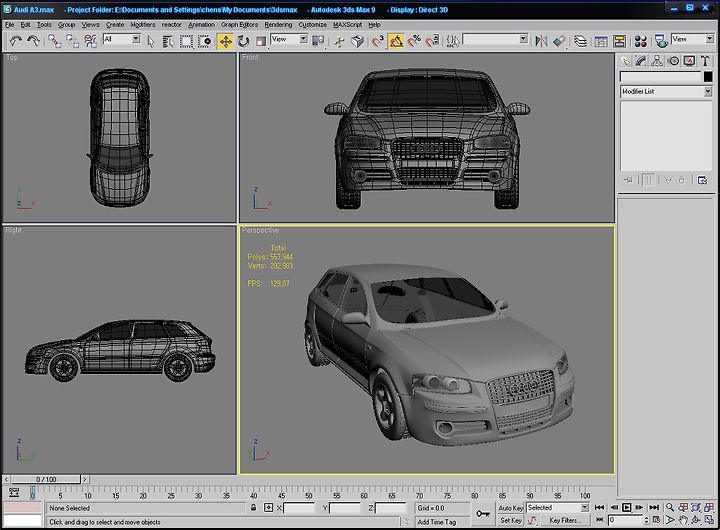Open the reference coordinate system View dropdown
The image size is (720, 530).
click(x=304, y=39)
